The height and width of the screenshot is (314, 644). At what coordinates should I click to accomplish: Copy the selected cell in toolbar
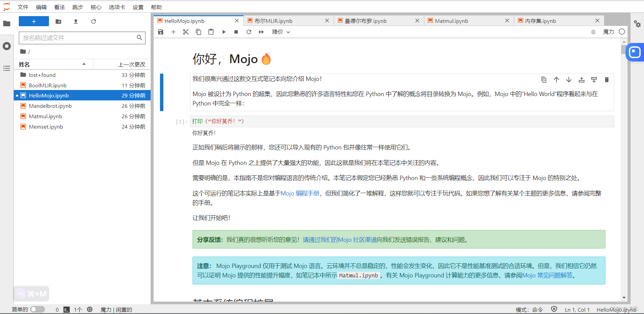[x=199, y=32]
